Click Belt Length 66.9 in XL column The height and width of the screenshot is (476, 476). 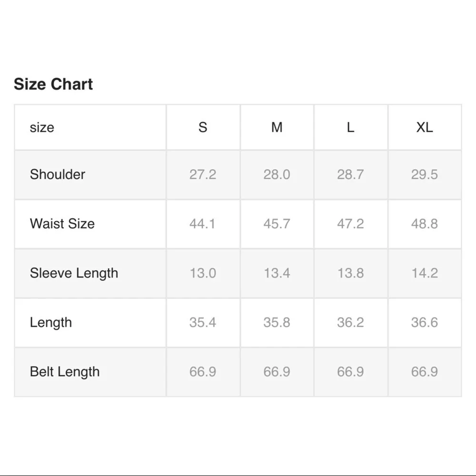point(424,372)
